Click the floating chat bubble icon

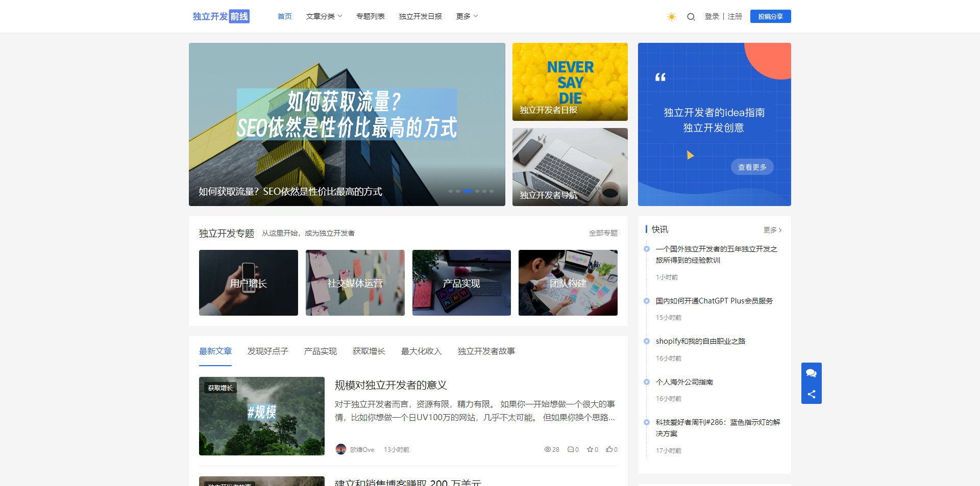811,373
